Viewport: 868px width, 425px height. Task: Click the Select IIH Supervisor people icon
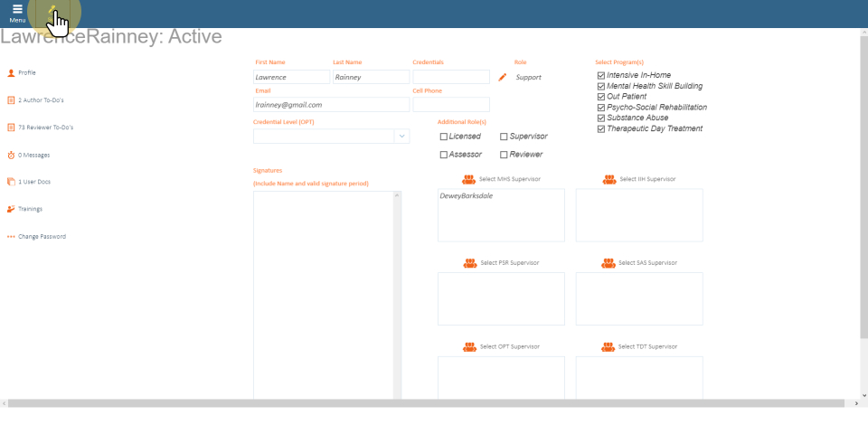(x=609, y=179)
